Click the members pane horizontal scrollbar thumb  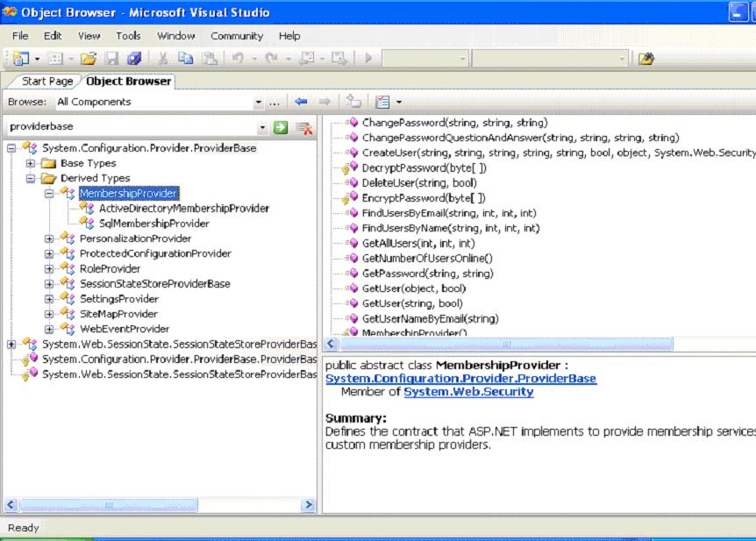[506, 345]
